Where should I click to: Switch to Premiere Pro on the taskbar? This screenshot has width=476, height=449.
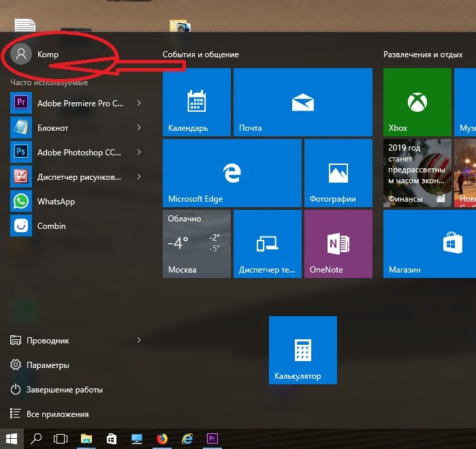(212, 439)
